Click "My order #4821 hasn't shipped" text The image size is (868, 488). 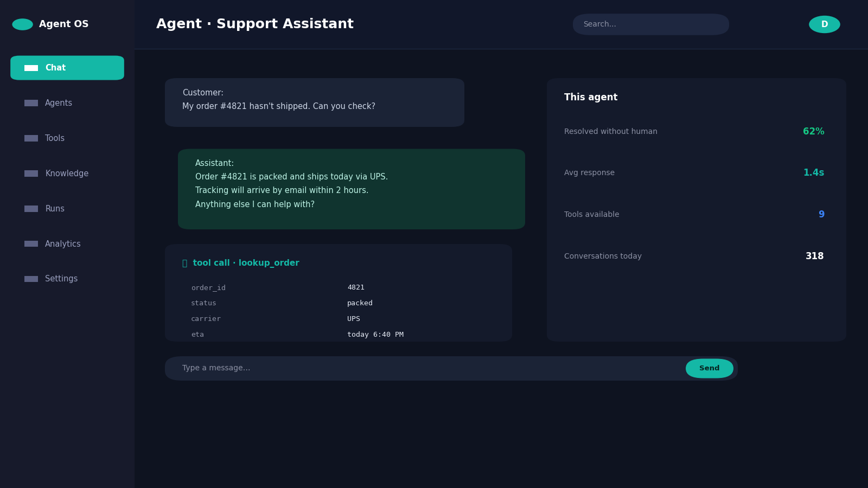click(x=279, y=106)
